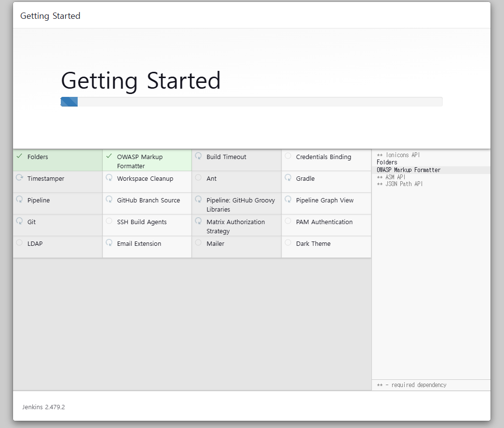Click the spinner icon next to Pipeline plugin
504x428 pixels.
[19, 199]
